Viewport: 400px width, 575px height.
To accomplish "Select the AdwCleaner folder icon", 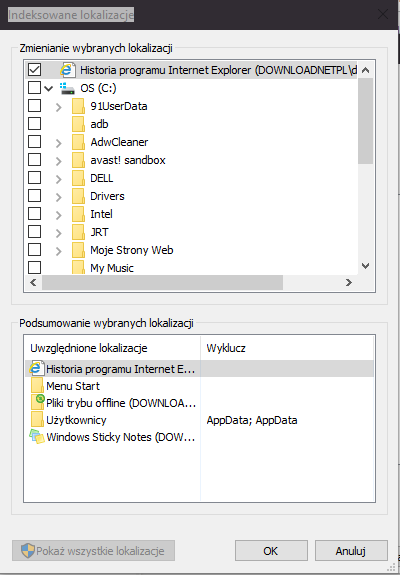I will pos(78,142).
